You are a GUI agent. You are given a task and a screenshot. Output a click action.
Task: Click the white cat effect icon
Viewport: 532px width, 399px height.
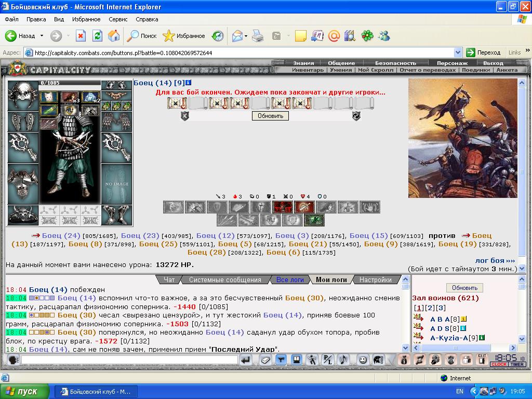[49, 97]
